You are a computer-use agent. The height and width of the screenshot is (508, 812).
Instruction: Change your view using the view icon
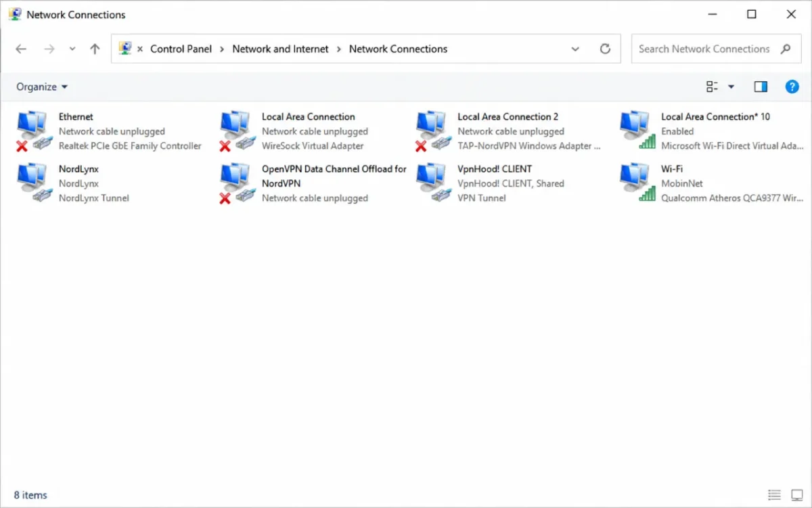click(712, 87)
